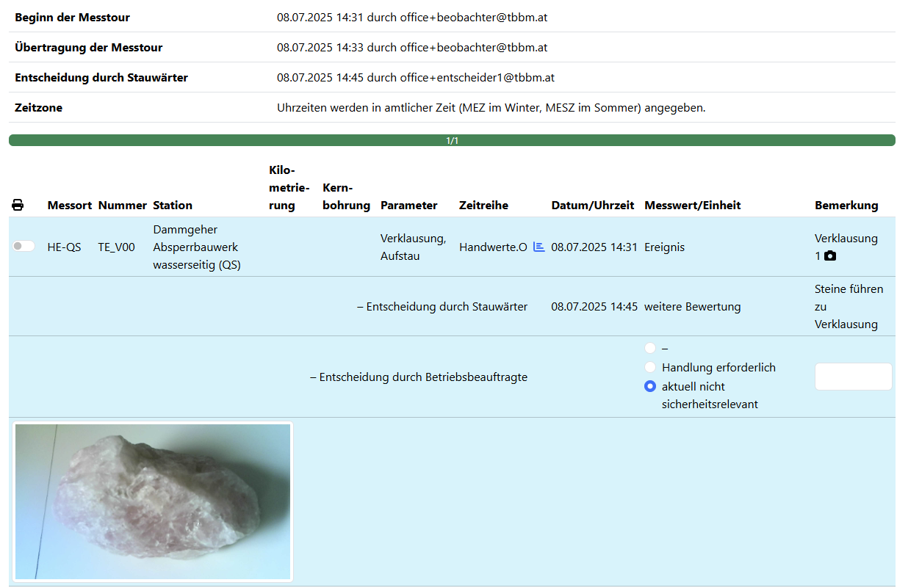Click the 'Bemerkung' column header
The width and height of the screenshot is (897, 588).
coord(846,206)
